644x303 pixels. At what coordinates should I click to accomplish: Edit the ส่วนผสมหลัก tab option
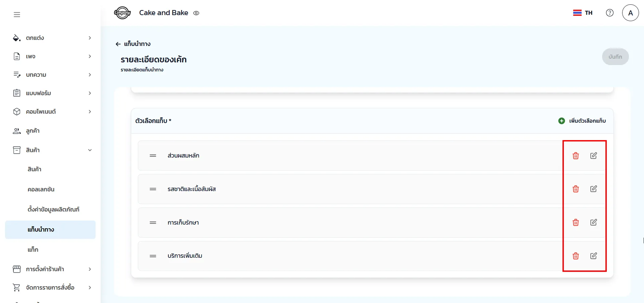coord(593,156)
